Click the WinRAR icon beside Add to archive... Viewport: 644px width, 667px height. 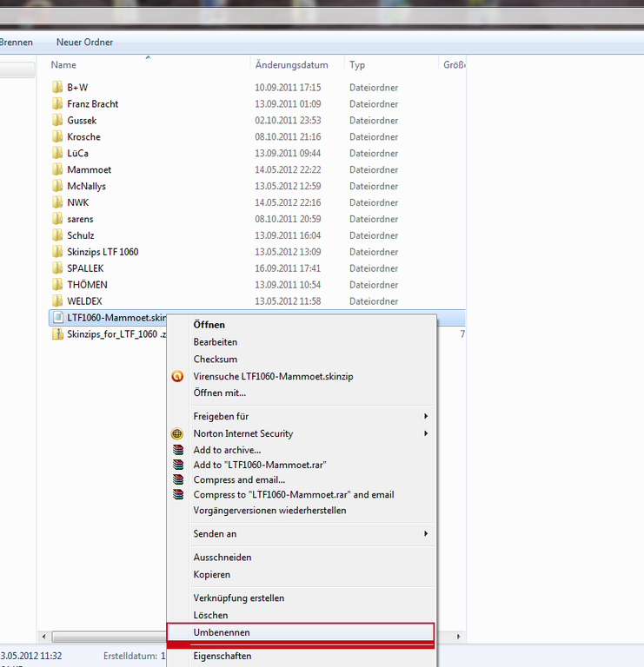[178, 450]
